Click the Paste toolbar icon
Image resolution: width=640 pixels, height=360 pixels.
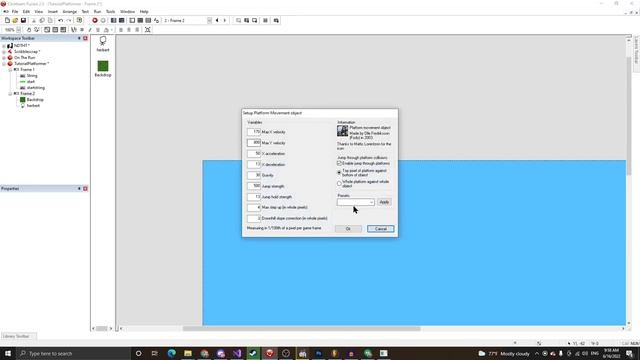point(50,20)
